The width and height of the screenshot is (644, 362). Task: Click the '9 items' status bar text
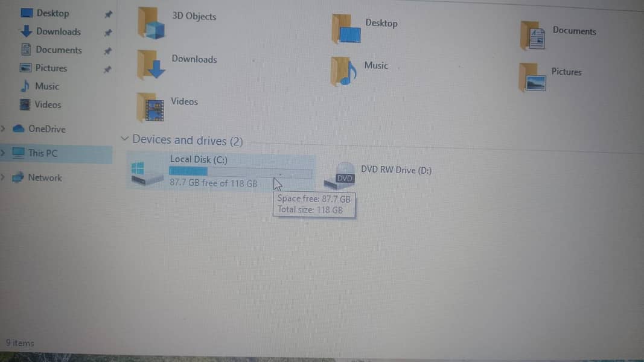20,343
